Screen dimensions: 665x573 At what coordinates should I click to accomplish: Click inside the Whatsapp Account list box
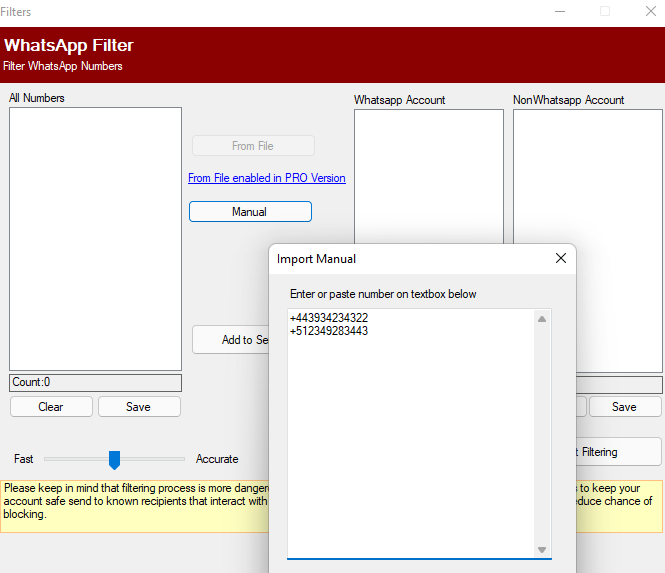[429, 176]
